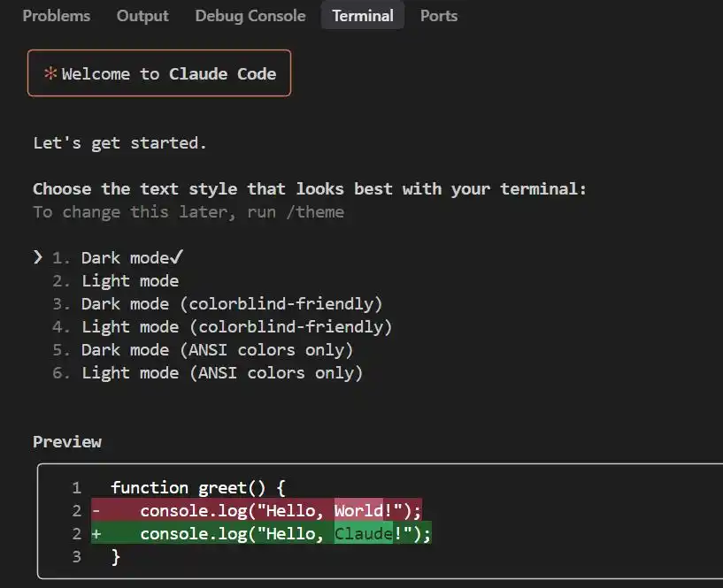The height and width of the screenshot is (588, 723).
Task: Click the minus sign on removed line
Action: (96, 510)
